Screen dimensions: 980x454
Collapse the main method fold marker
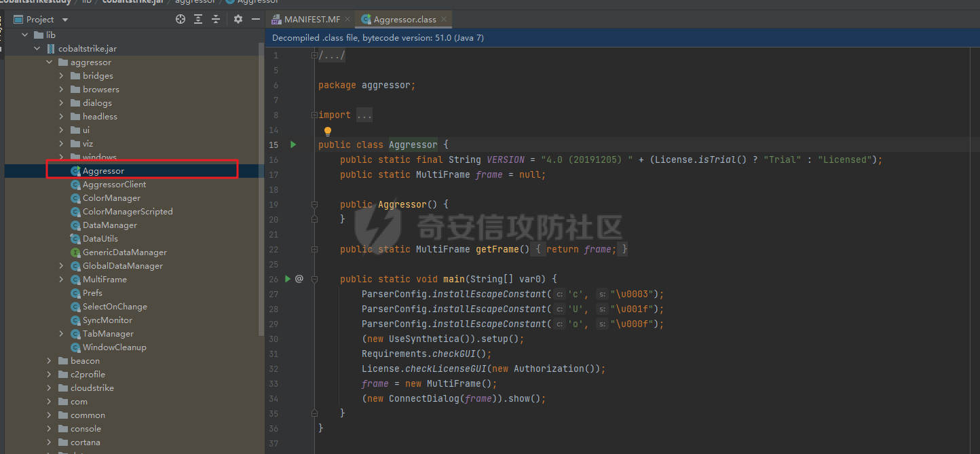(314, 279)
